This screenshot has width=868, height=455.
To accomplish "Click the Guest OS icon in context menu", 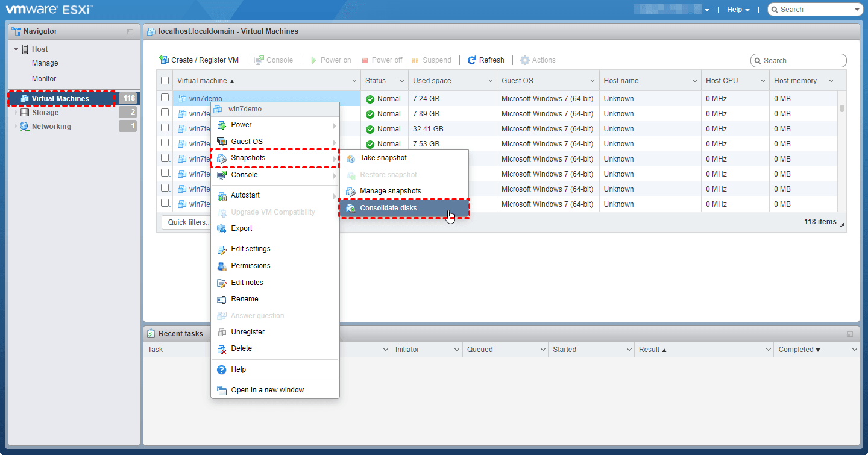I will click(222, 142).
